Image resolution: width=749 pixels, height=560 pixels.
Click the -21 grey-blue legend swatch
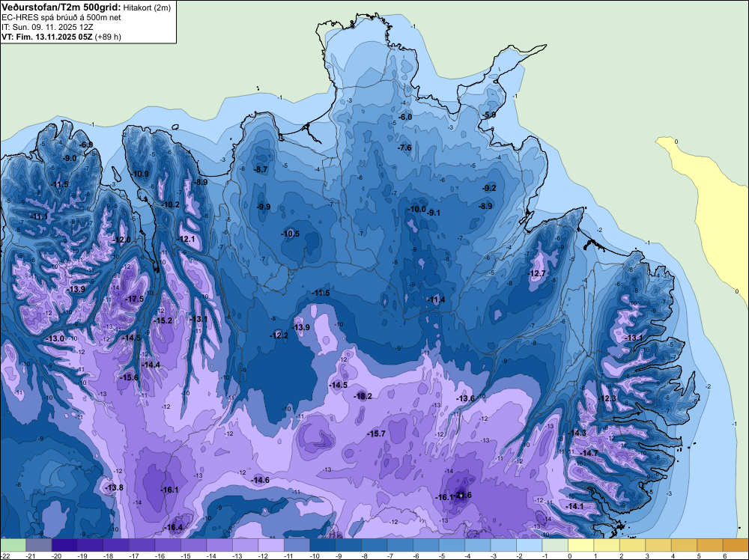pyautogui.click(x=38, y=545)
